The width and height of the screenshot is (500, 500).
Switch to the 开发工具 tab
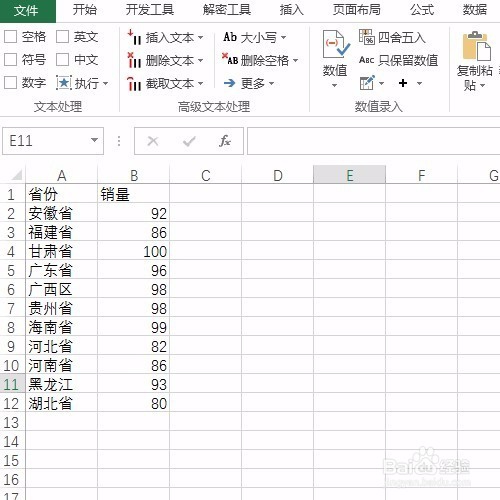tap(150, 10)
